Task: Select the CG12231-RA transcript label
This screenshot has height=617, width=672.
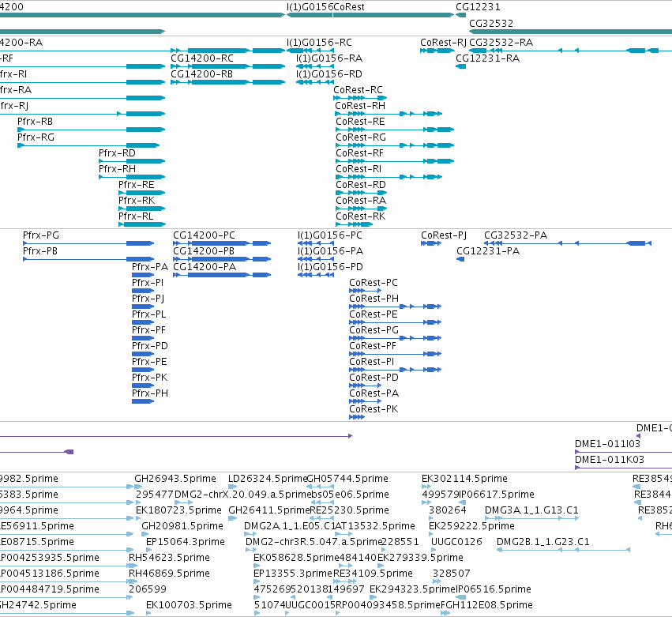Action: click(488, 58)
